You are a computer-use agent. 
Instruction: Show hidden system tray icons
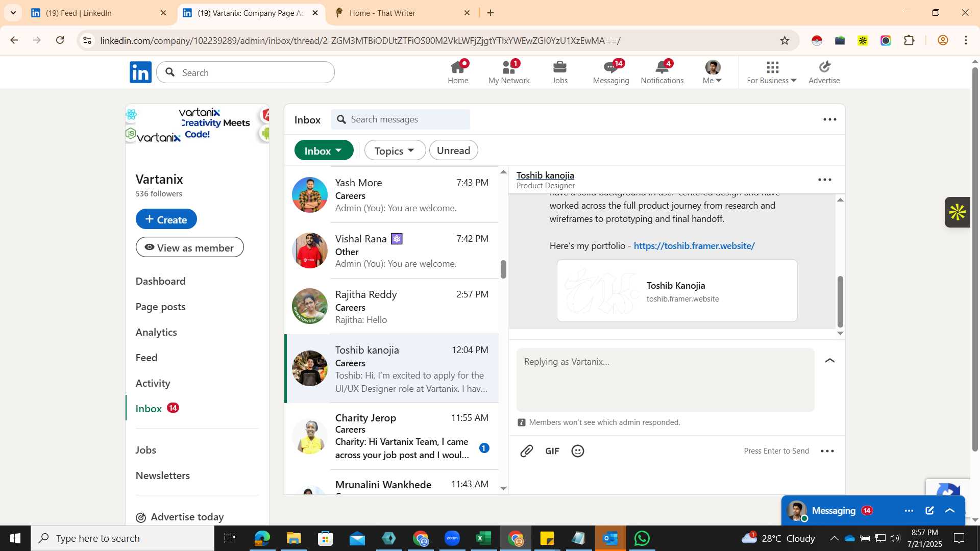(x=834, y=538)
